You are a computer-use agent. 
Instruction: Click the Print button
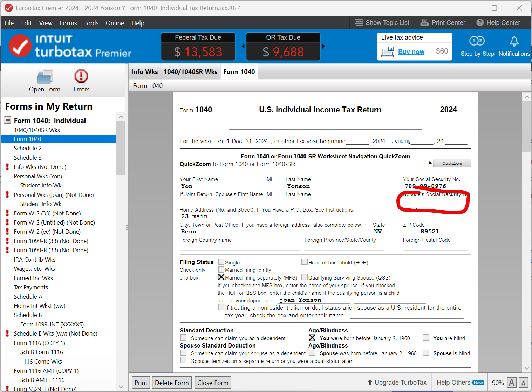(x=141, y=383)
